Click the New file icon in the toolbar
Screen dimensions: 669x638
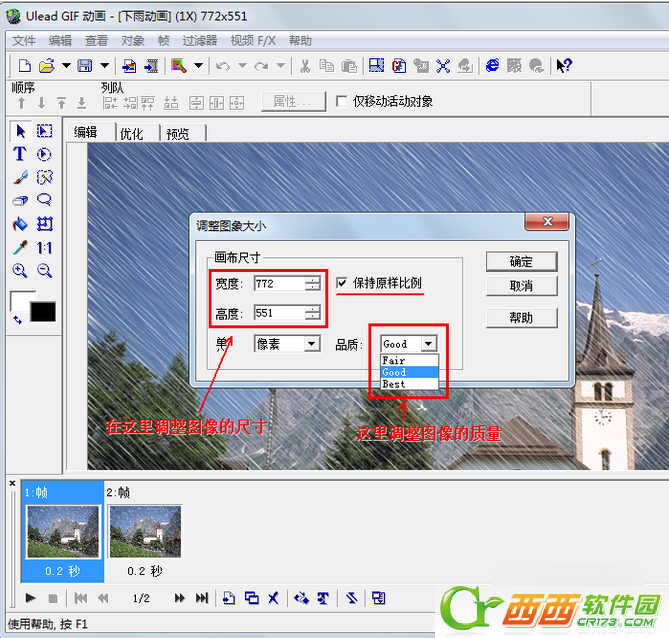24,66
